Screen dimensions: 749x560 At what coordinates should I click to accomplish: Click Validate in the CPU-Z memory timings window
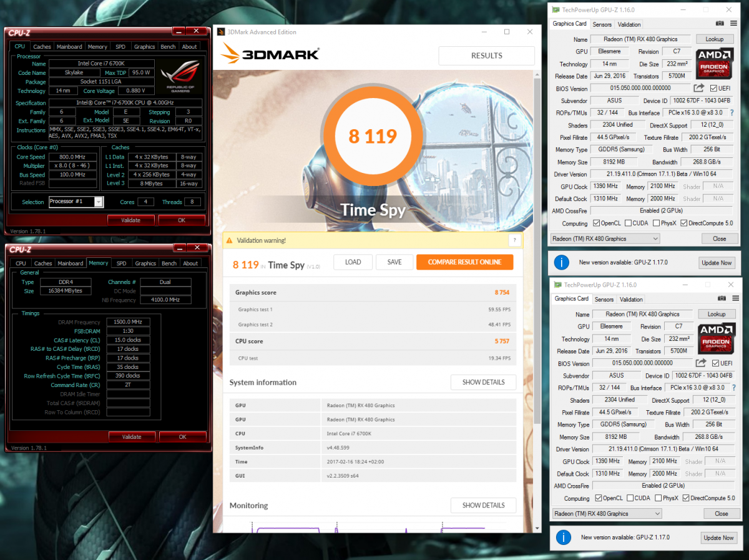(x=132, y=436)
